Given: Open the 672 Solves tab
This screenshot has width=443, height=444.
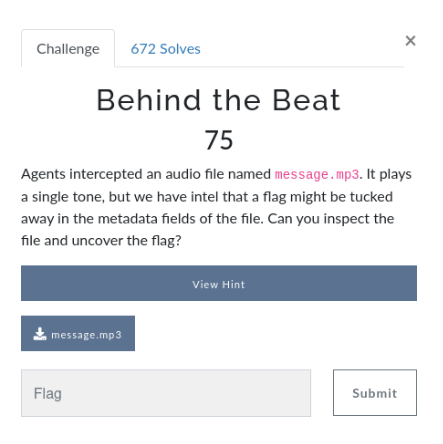Looking at the screenshot, I should click(x=165, y=49).
